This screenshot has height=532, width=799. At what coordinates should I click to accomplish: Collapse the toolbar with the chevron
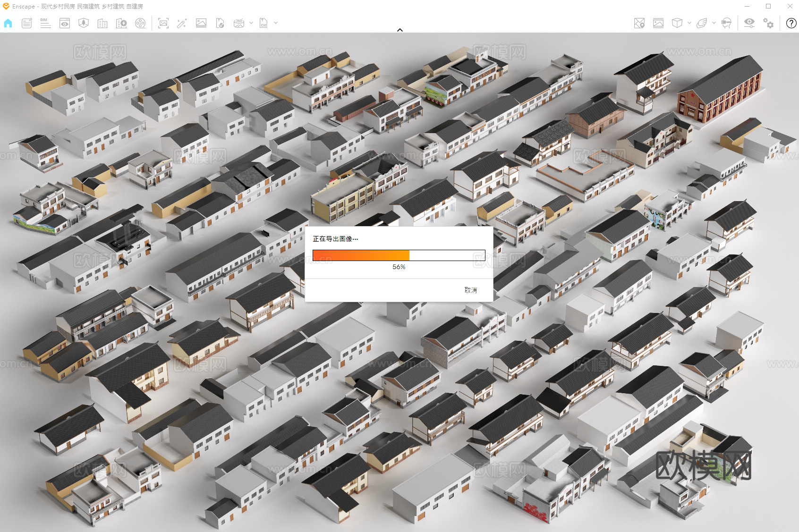click(400, 30)
